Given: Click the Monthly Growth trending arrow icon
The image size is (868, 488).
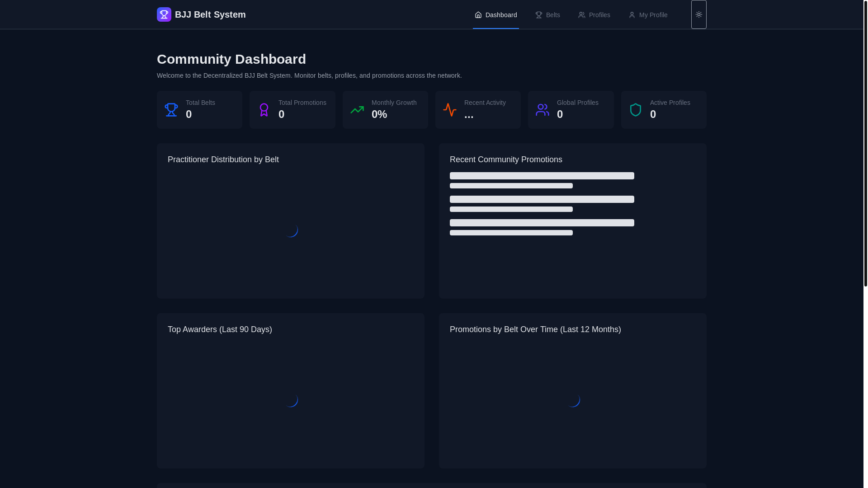Looking at the screenshot, I should point(357,110).
